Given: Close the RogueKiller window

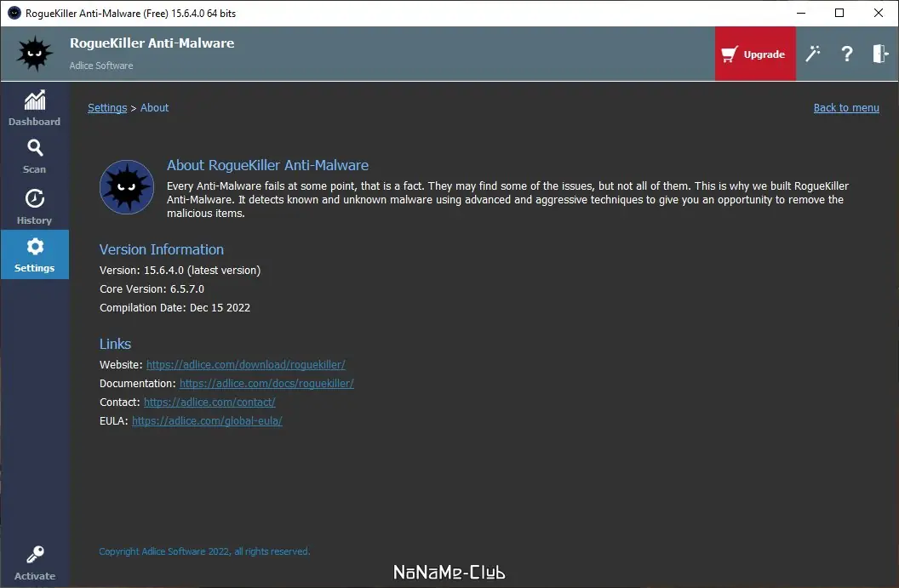Looking at the screenshot, I should [879, 13].
